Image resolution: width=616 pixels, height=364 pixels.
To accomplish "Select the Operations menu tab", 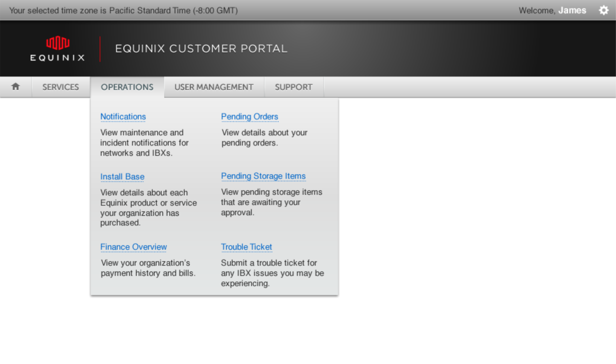I will tap(127, 87).
